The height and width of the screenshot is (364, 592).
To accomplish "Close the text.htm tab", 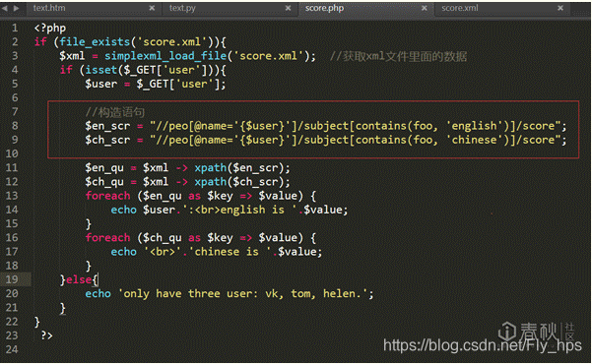I will 152,8.
